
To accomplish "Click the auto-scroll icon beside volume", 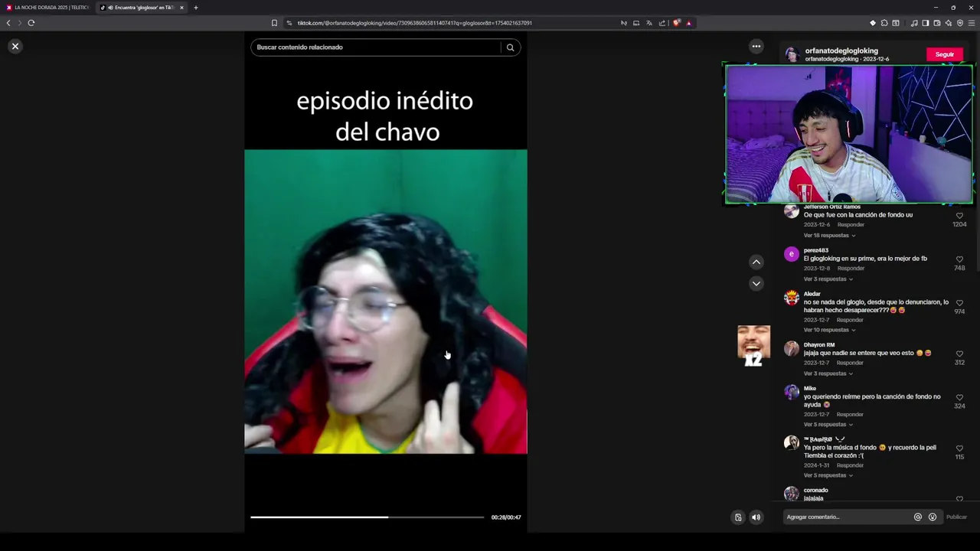I will (738, 517).
